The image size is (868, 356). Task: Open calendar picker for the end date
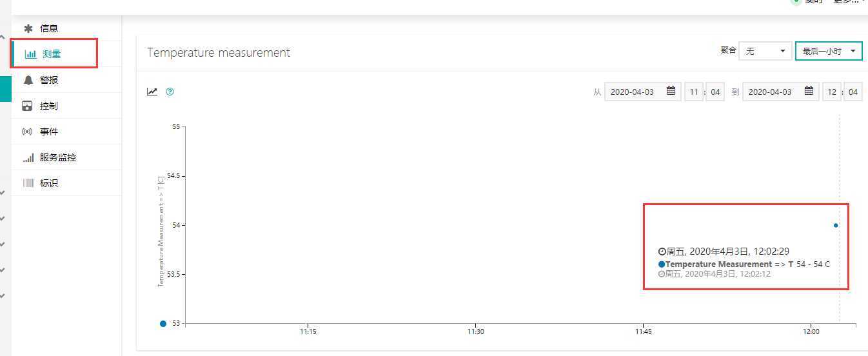click(x=809, y=92)
